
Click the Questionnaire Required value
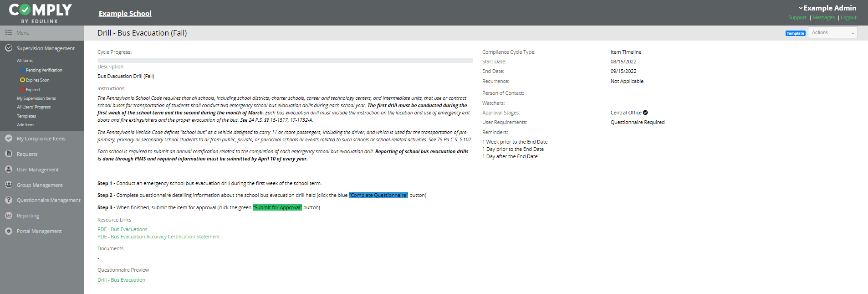[x=638, y=122]
